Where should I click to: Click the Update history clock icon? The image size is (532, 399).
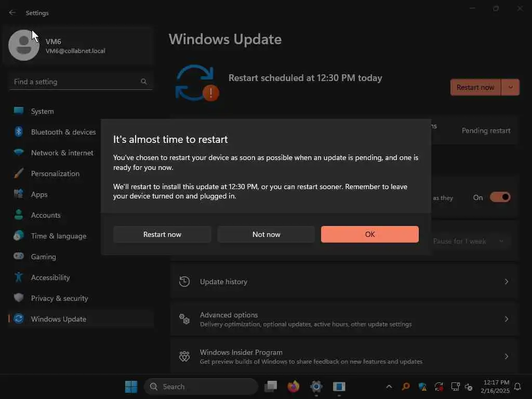tap(184, 282)
